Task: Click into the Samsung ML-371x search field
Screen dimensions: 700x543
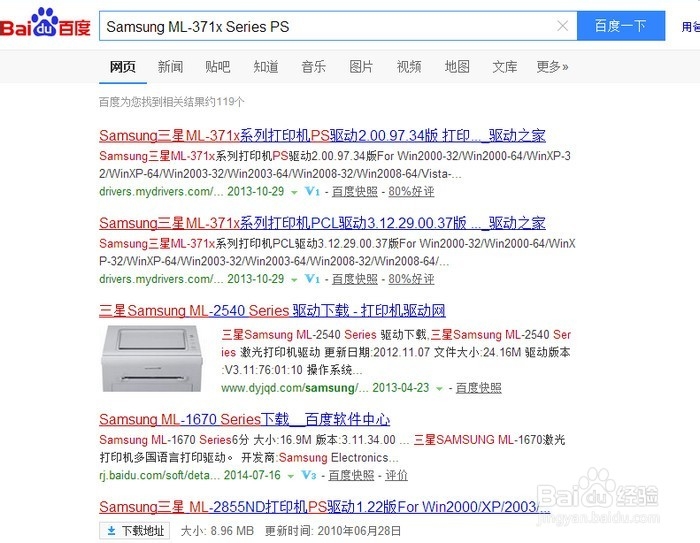Action: point(328,26)
